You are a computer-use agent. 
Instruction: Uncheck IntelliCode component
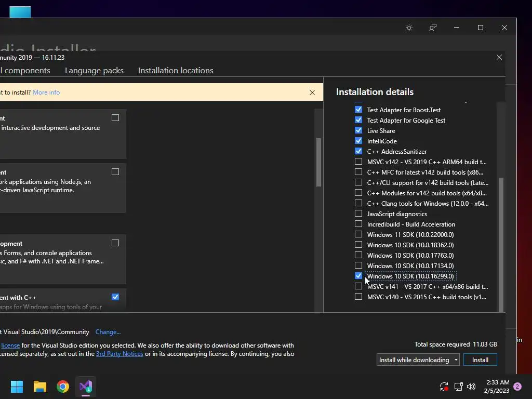click(358, 141)
